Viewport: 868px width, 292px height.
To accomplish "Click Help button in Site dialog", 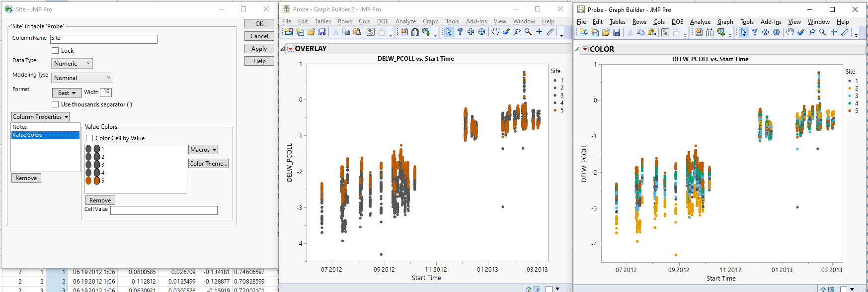I will click(x=259, y=61).
